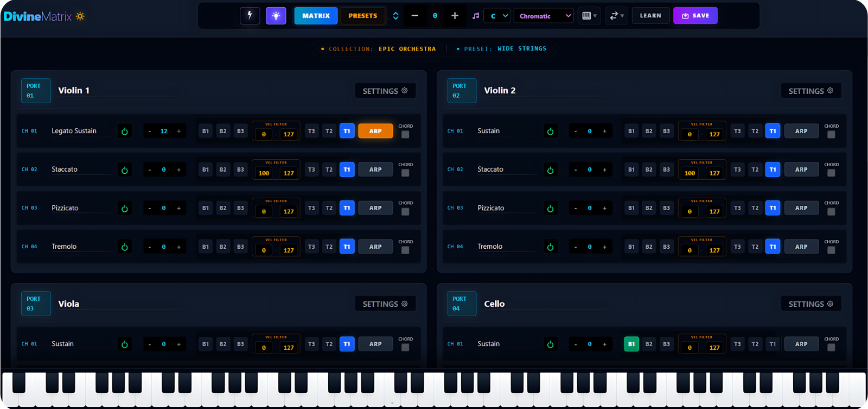
Task: Select T3 on Viola Sustain
Action: [x=311, y=344]
